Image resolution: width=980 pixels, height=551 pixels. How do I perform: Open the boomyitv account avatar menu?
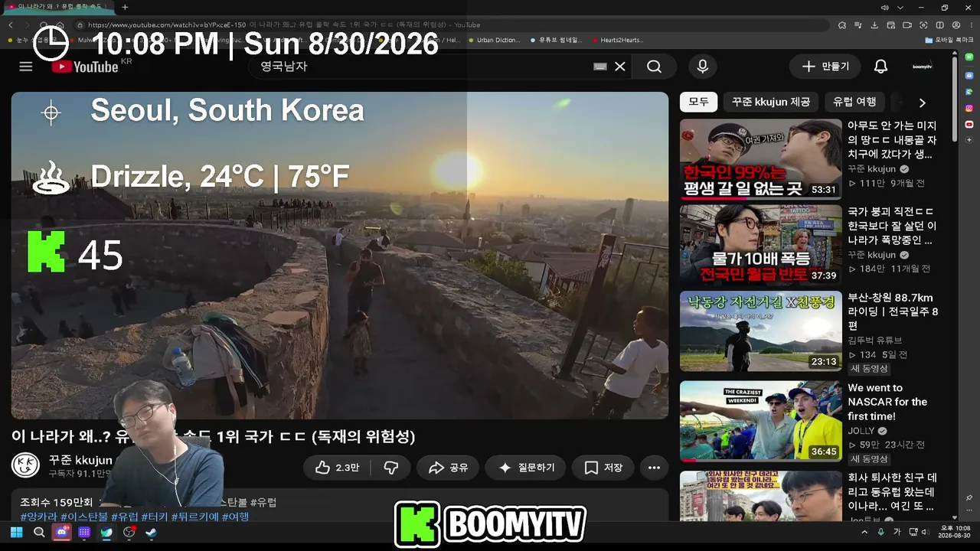pos(923,67)
